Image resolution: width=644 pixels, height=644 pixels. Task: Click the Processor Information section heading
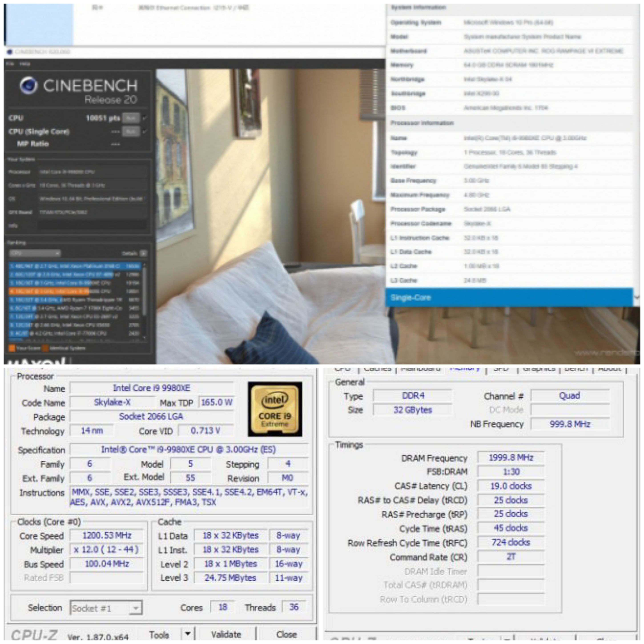click(x=422, y=123)
